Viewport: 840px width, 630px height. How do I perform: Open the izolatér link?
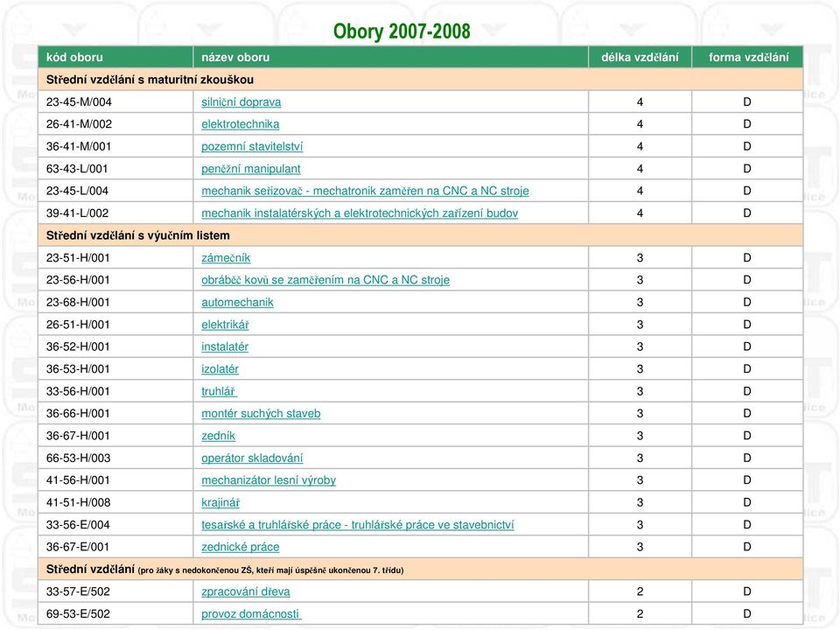[220, 369]
